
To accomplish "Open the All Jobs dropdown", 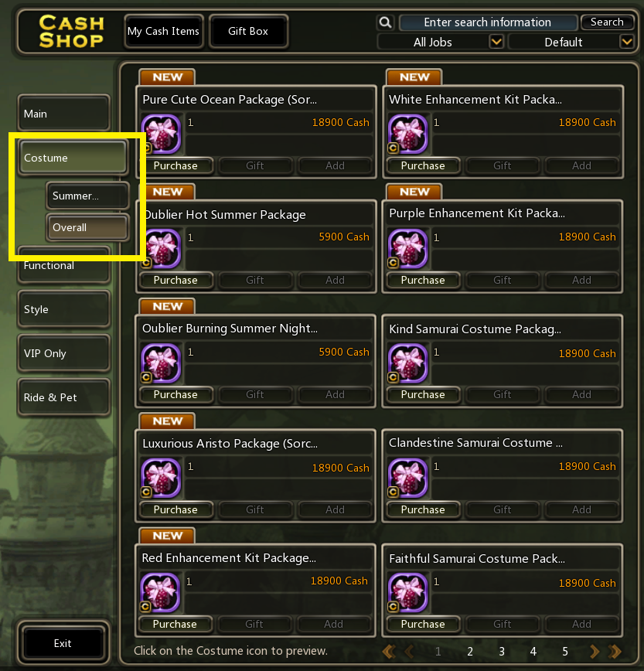I will [441, 42].
